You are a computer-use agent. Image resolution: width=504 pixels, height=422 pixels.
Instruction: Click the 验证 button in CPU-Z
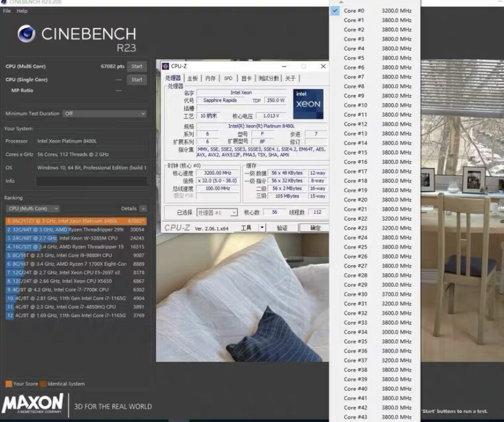(x=282, y=227)
